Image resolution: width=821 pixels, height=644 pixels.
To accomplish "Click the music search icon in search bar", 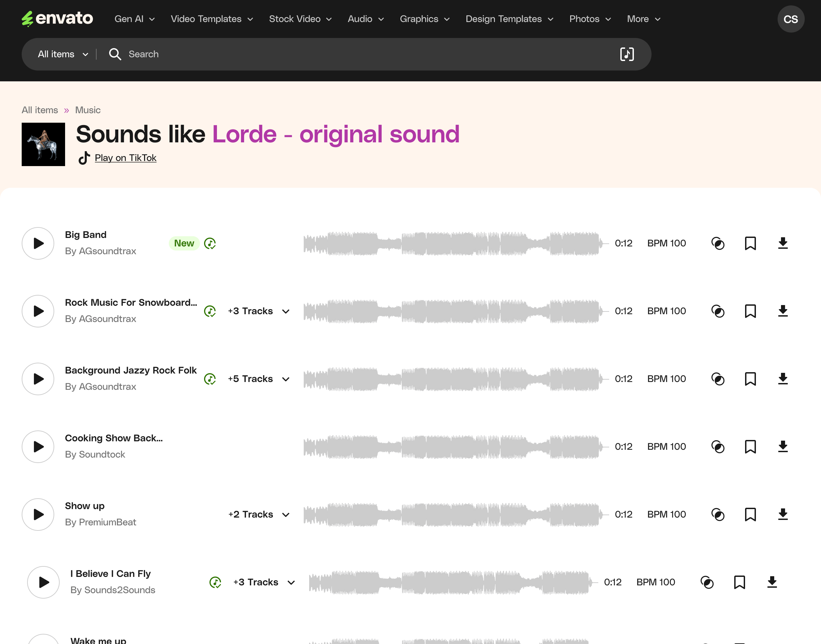I will click(x=626, y=54).
